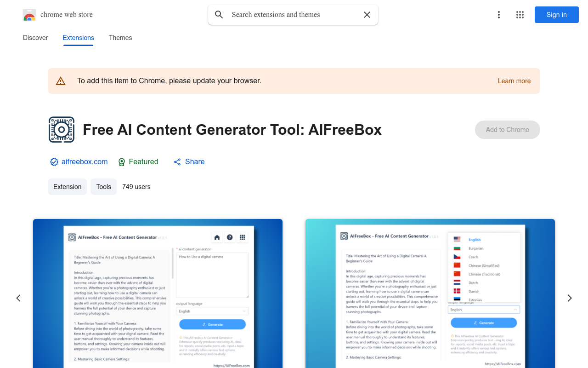Click the update your browser message text
Screen dimensions: 588x368
(169, 81)
